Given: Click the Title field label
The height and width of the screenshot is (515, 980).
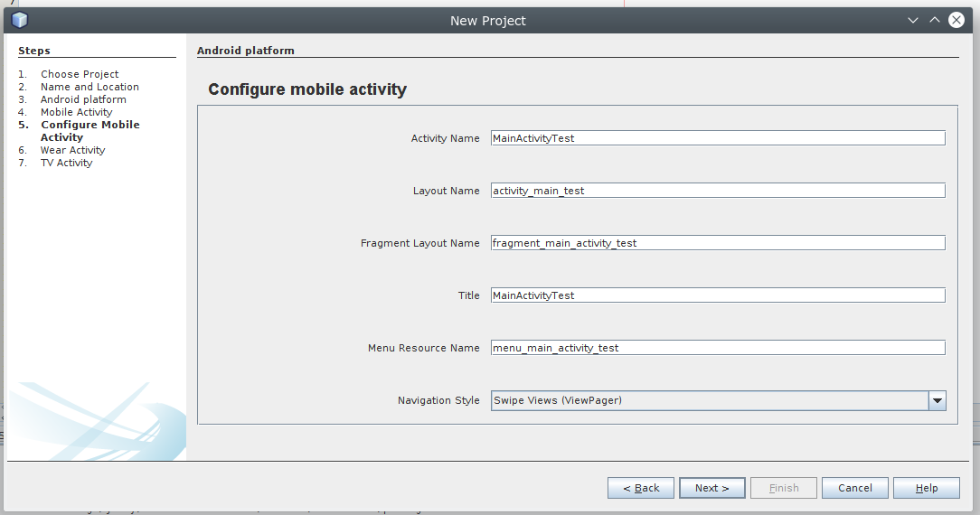Looking at the screenshot, I should 468,295.
